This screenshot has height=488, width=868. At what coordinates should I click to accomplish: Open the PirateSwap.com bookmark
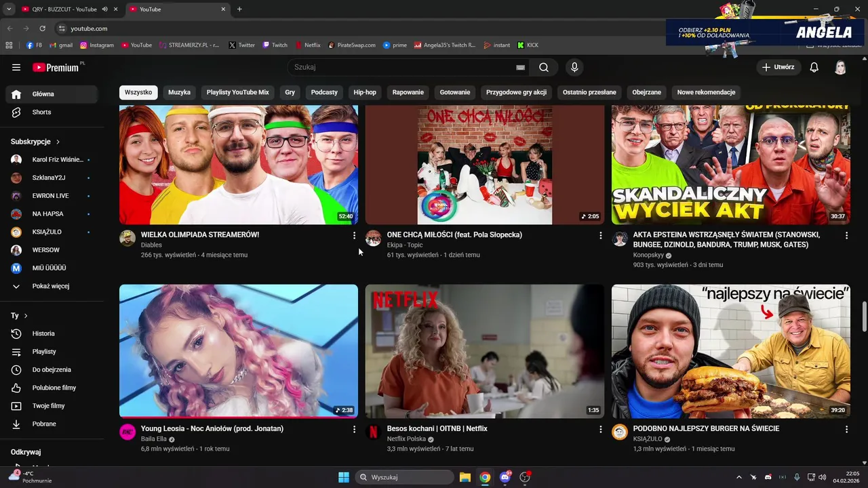pos(351,45)
